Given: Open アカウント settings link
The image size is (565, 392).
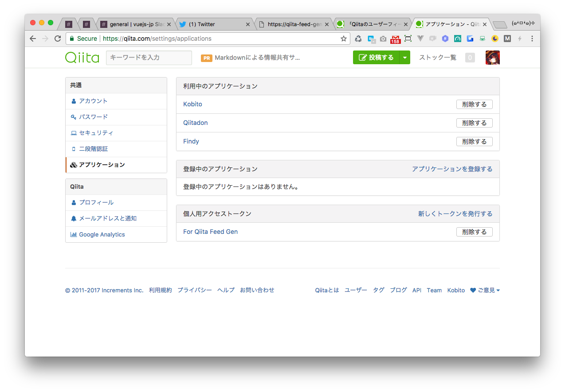Looking at the screenshot, I should [94, 101].
